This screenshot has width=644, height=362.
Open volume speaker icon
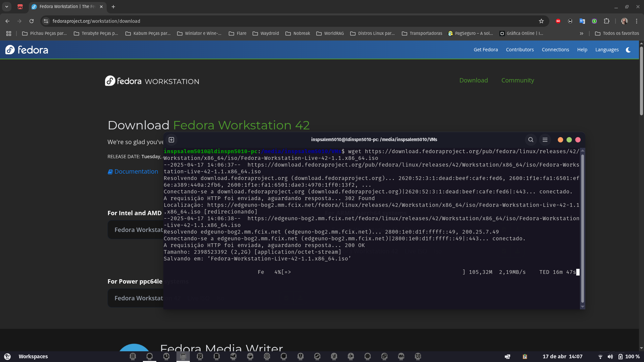tap(610, 357)
